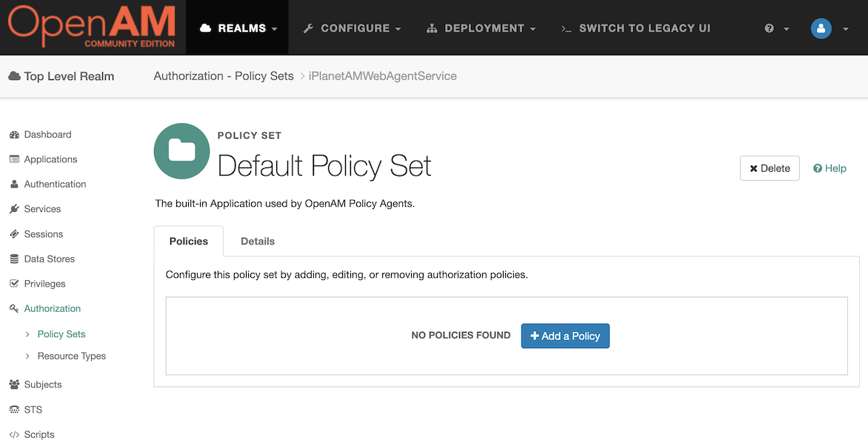Click the cloud icon beside REALMS

(205, 28)
